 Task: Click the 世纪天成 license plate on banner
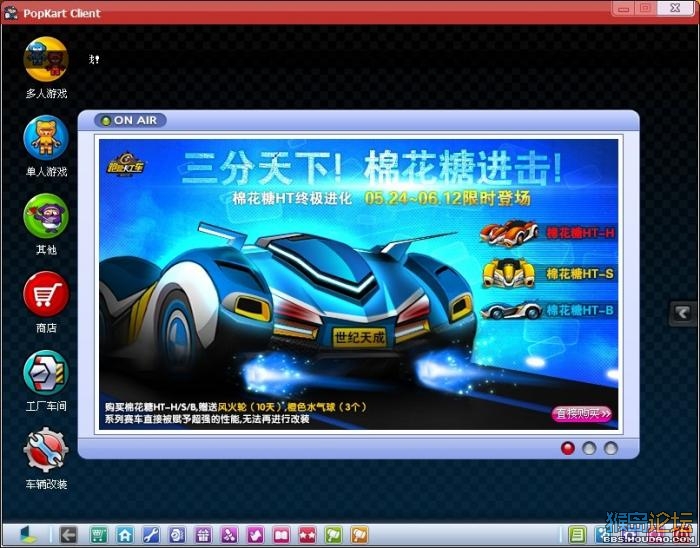(x=359, y=338)
